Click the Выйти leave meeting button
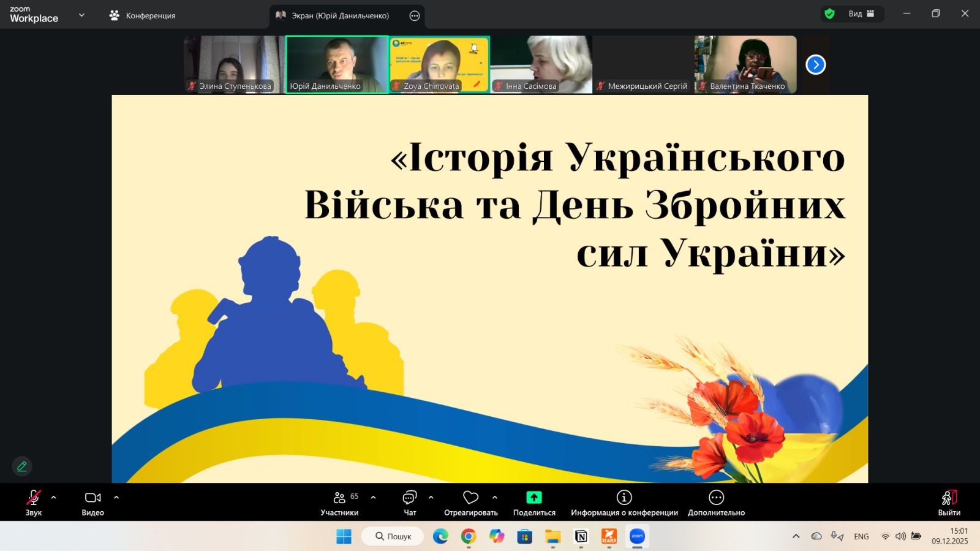Screen dimensions: 980x551 (x=949, y=503)
